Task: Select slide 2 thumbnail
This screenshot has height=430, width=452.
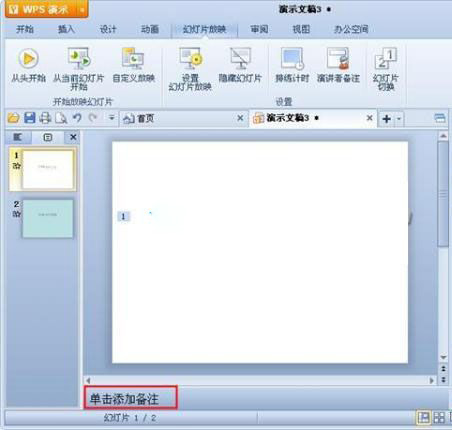Action: (48, 219)
